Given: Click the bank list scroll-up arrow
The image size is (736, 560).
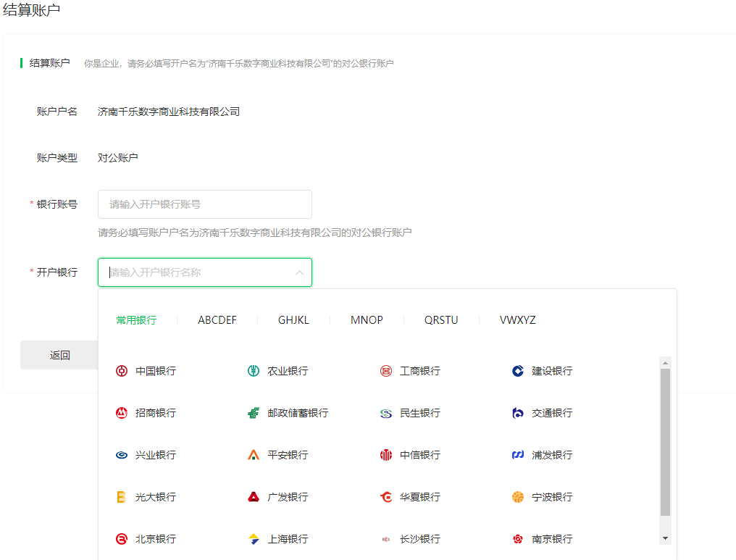Looking at the screenshot, I should (x=665, y=363).
